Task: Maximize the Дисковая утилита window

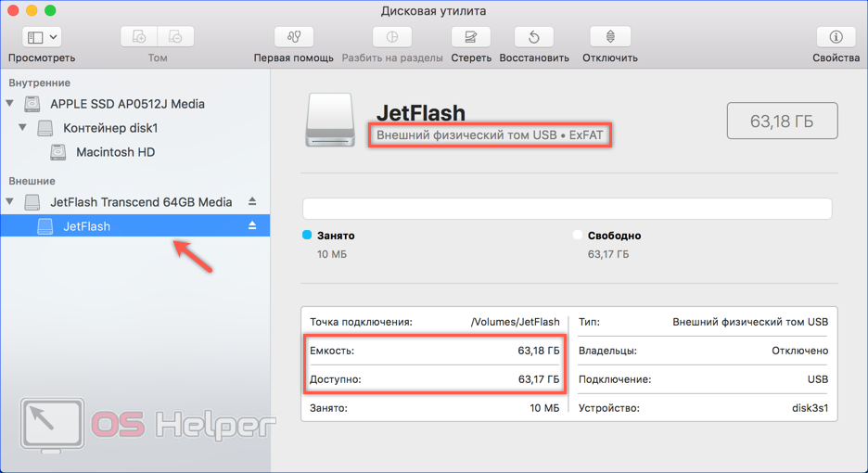Action: click(50, 10)
